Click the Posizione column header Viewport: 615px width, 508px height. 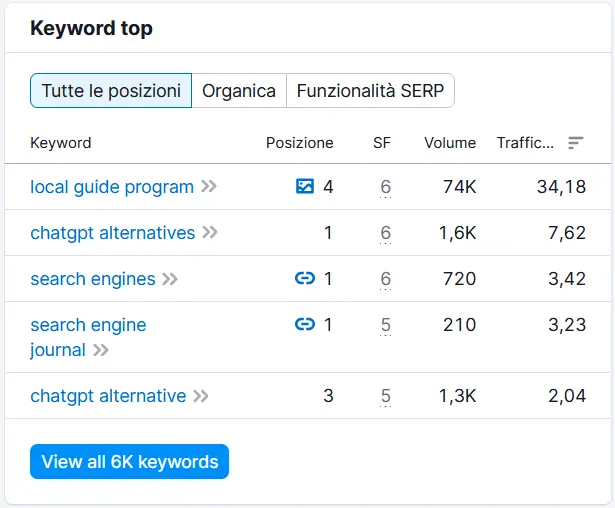[299, 143]
